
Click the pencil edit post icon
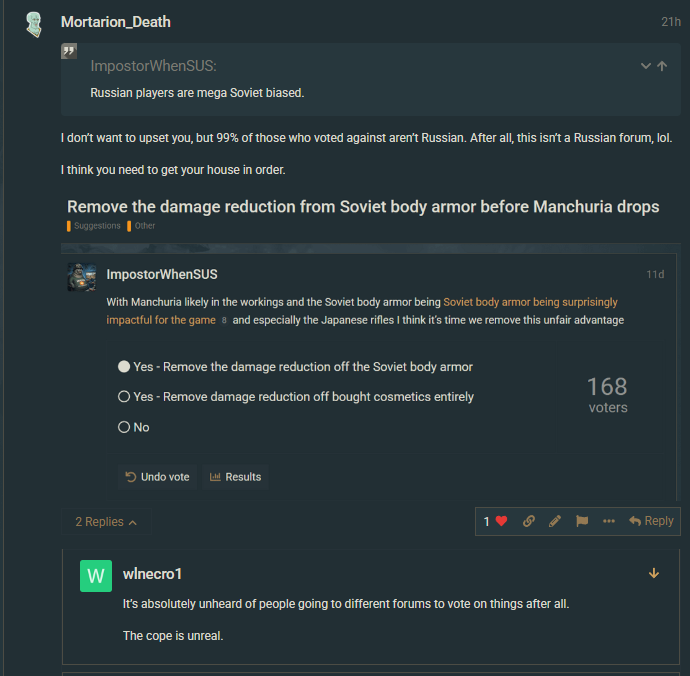coord(555,521)
